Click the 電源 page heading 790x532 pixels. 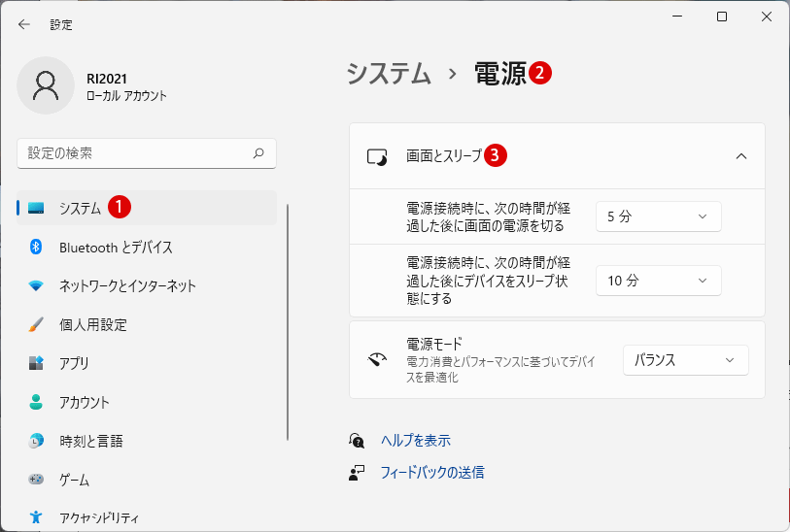tap(499, 74)
